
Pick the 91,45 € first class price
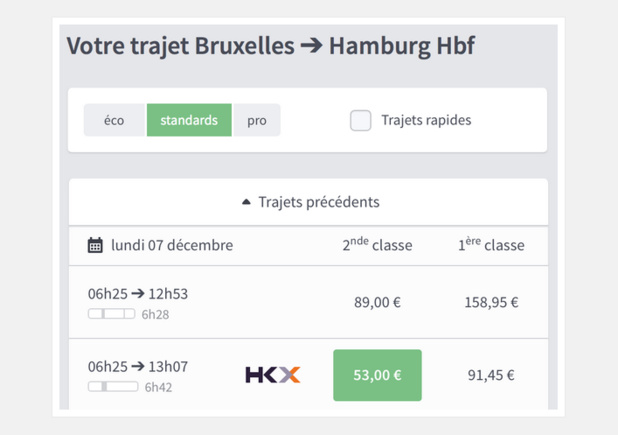(491, 375)
